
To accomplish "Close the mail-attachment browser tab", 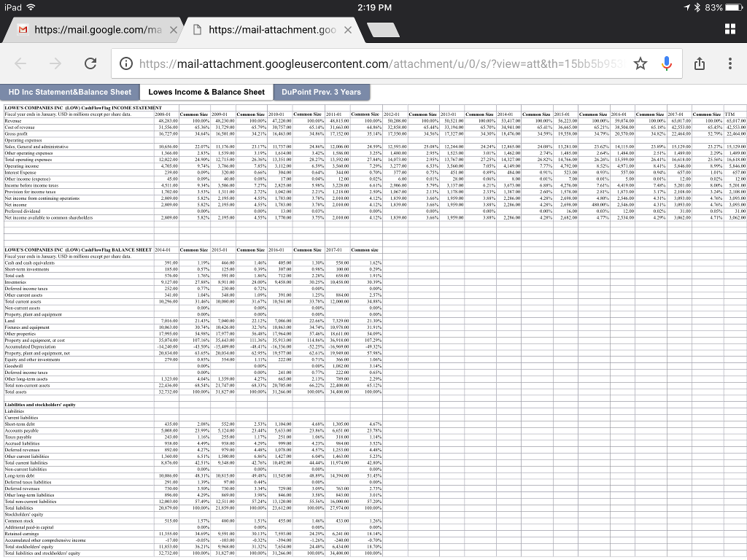I will coord(348,31).
